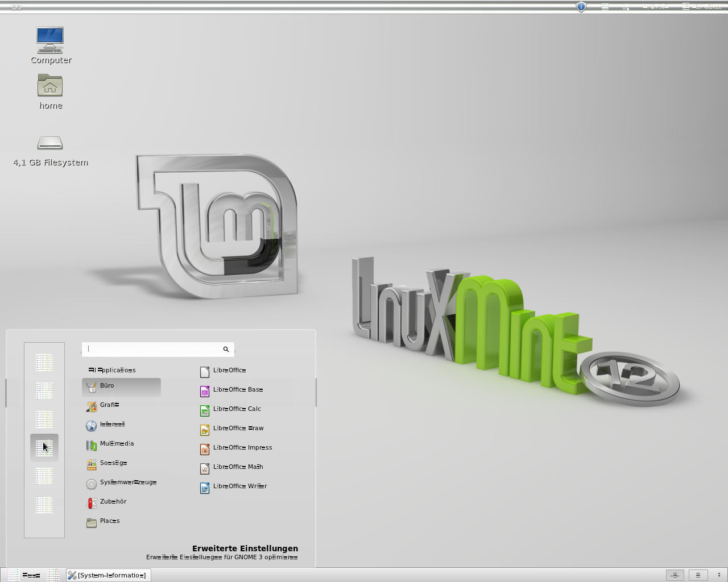This screenshot has width=728, height=582.
Task: Click the second workspace switcher button in the bottom panel
Action: [x=698, y=575]
